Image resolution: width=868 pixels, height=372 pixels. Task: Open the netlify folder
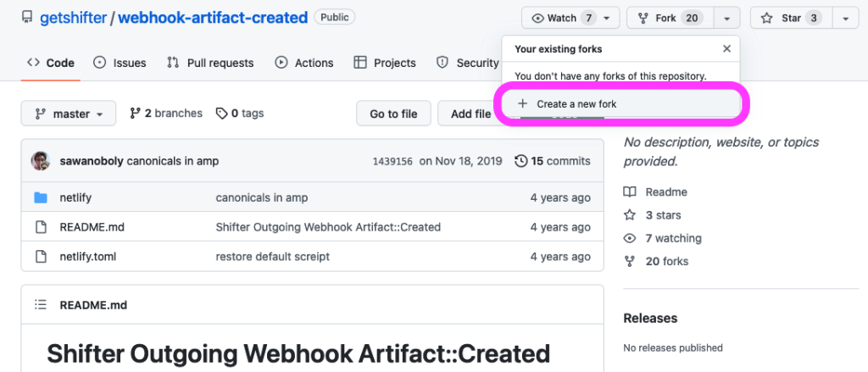75,197
